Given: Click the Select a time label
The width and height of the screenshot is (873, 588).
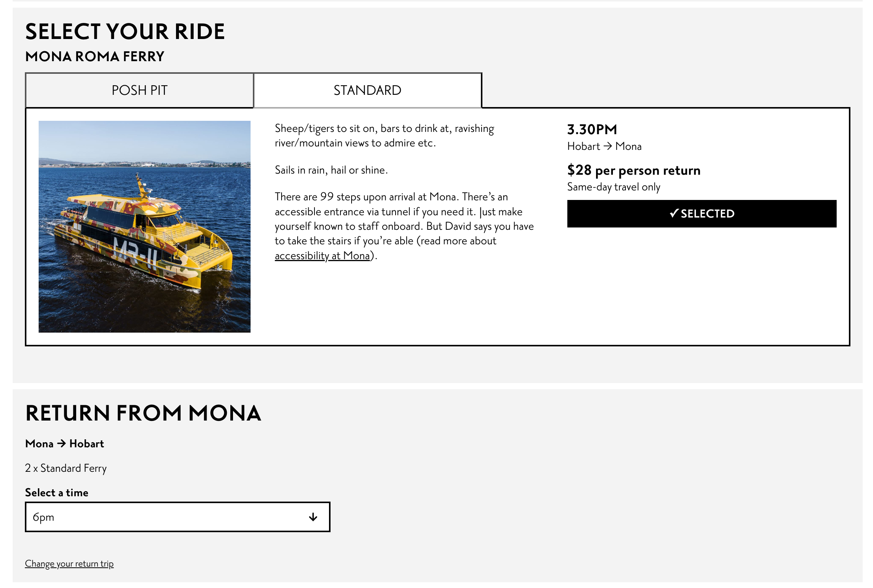Looking at the screenshot, I should tap(57, 492).
